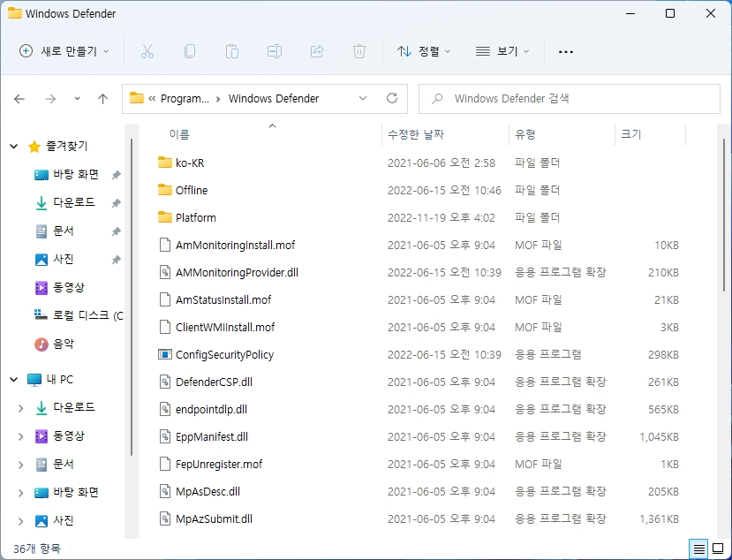Image resolution: width=732 pixels, height=560 pixels.
Task: Collapse the 내 PC tree node
Action: pyautogui.click(x=14, y=380)
